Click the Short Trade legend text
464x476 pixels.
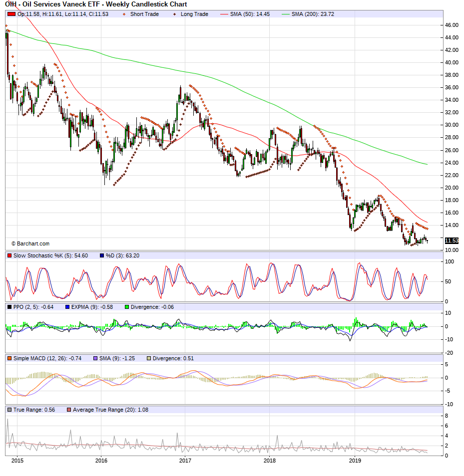pos(144,14)
